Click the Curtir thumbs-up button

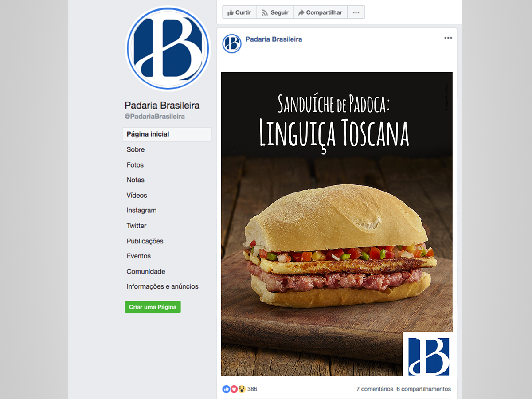(x=239, y=12)
